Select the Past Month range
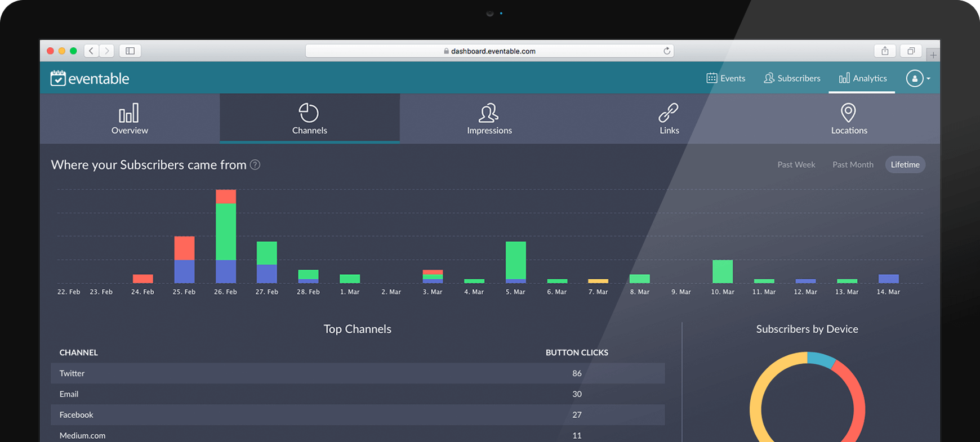The height and width of the screenshot is (442, 980). 853,164
